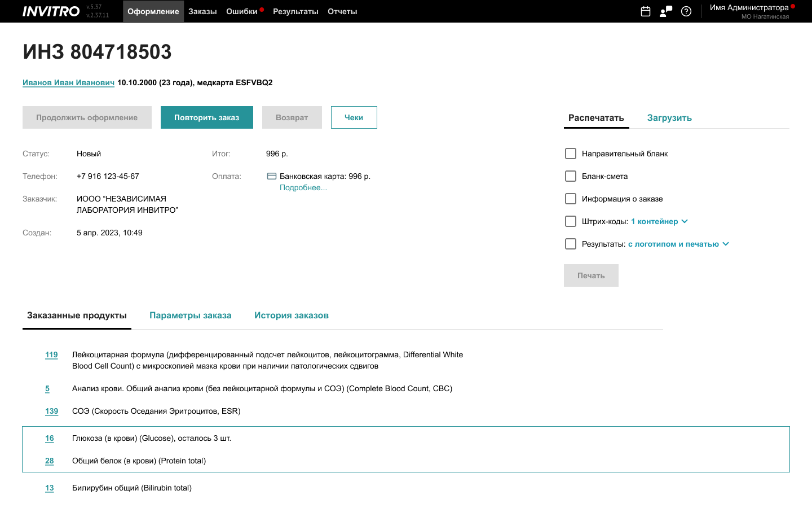Open the История заказов tab

(x=292, y=315)
